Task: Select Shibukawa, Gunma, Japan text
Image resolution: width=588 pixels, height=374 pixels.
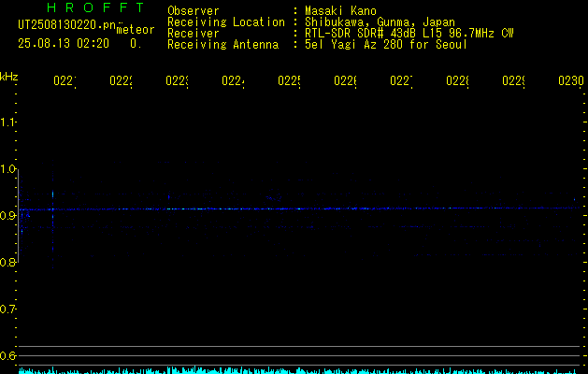Action: point(380,22)
